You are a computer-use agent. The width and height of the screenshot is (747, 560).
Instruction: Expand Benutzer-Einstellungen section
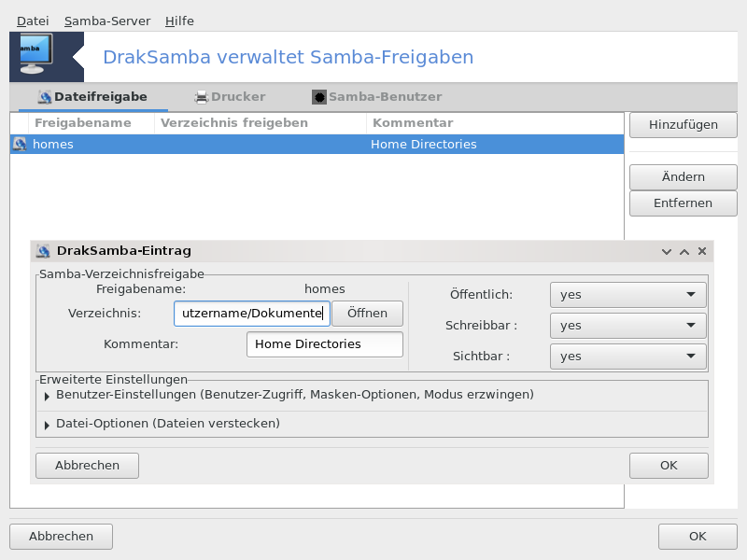pos(47,396)
